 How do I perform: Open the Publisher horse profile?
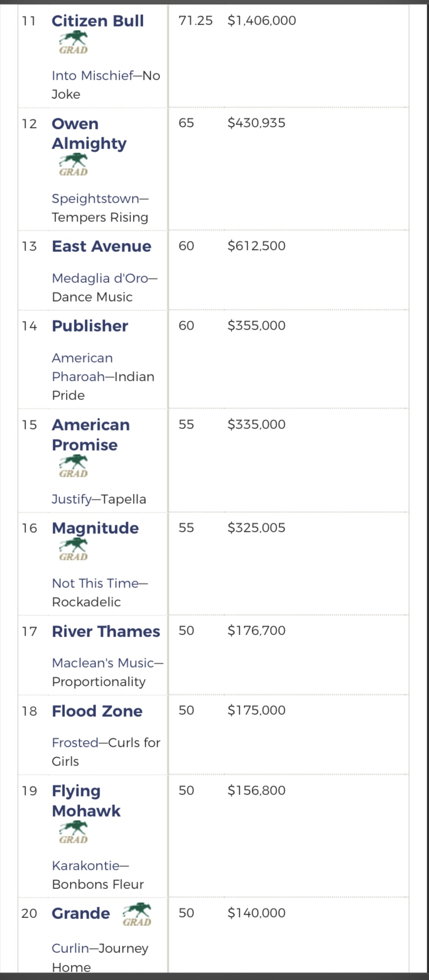click(x=90, y=326)
